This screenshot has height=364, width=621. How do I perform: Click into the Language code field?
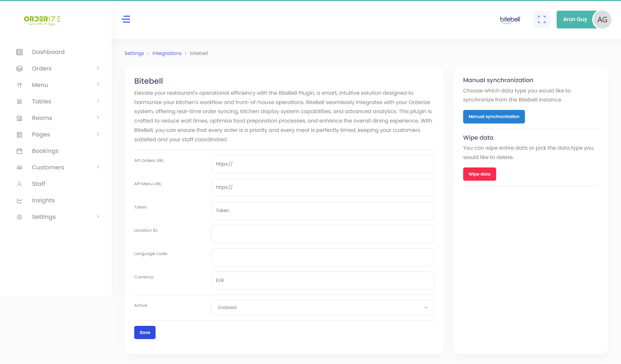click(322, 257)
